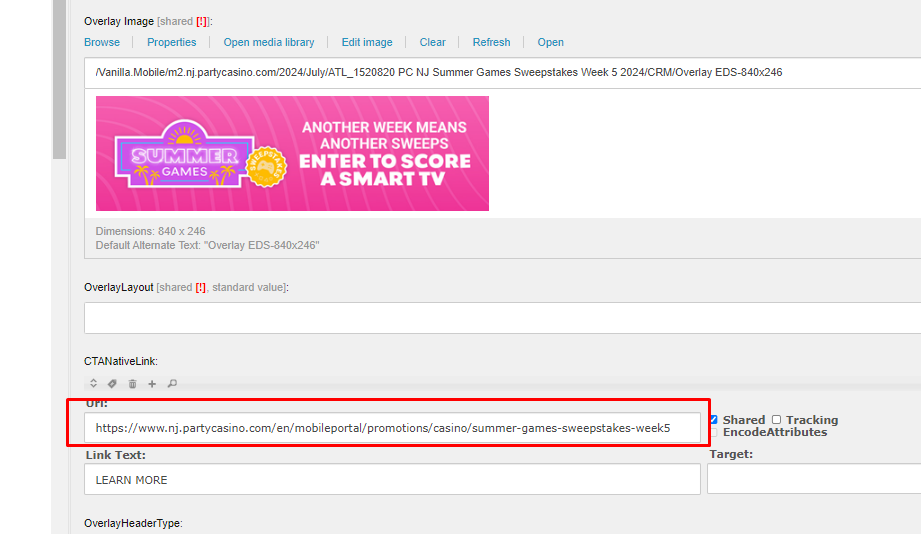The height and width of the screenshot is (534, 921).
Task: Click the Open link next to Refresh
Action: 550,42
